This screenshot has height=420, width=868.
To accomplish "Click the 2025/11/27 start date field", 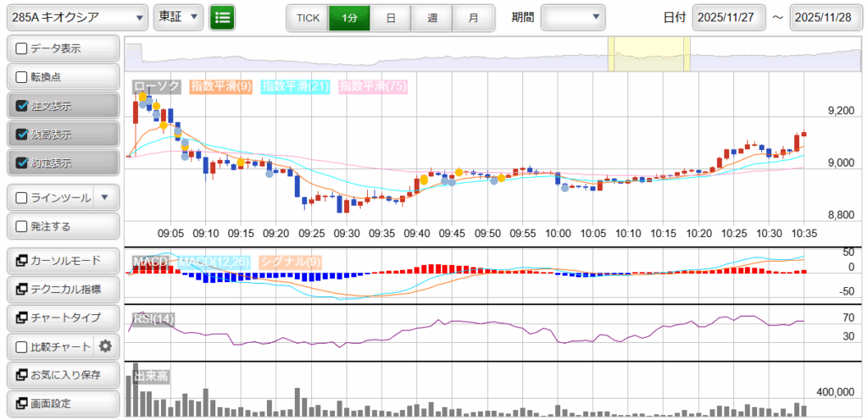I will click(728, 17).
